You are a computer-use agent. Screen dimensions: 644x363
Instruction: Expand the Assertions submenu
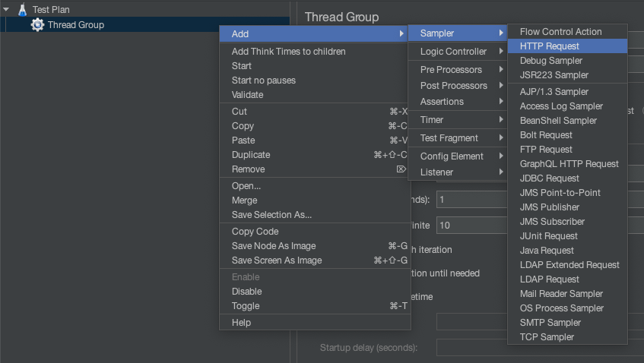458,101
